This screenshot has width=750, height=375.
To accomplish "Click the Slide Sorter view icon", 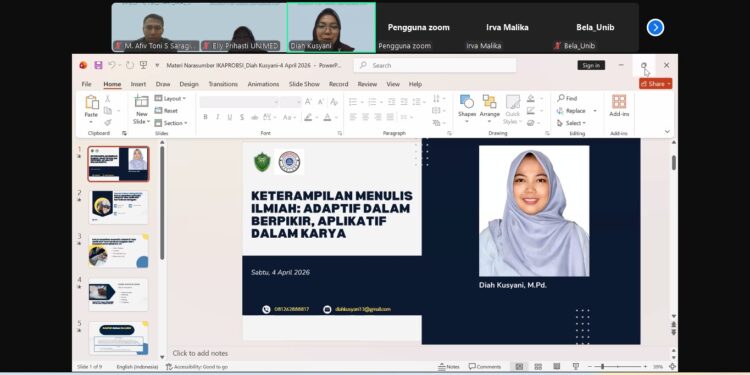I will pyautogui.click(x=538, y=367).
